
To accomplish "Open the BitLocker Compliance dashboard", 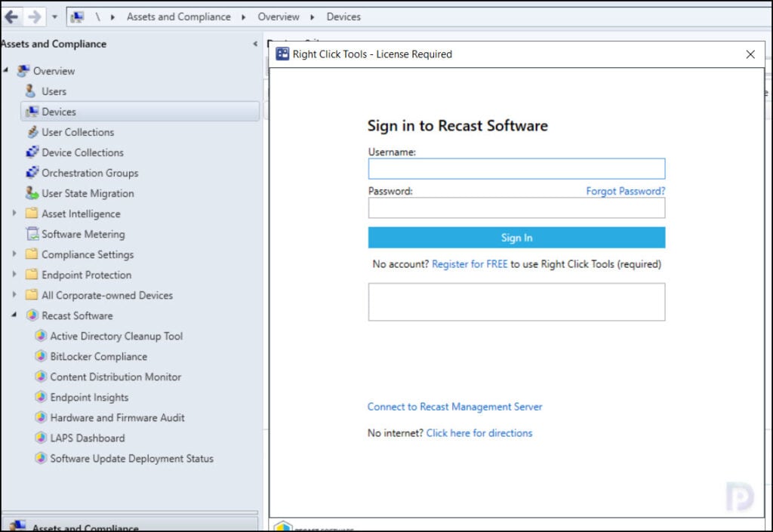I will (x=99, y=357).
